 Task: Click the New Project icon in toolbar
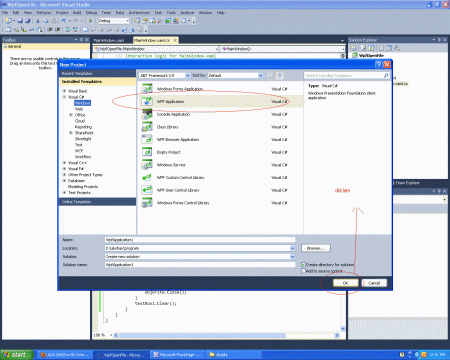click(x=8, y=21)
